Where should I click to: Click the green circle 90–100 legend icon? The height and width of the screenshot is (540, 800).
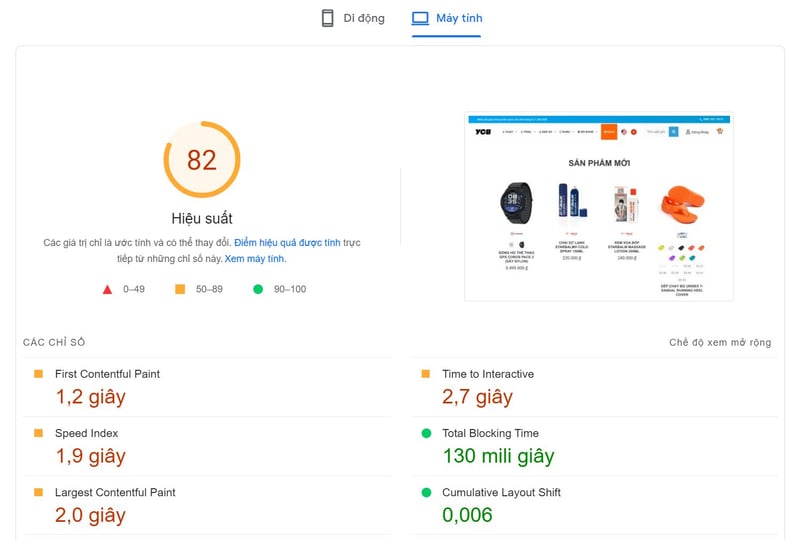258,289
